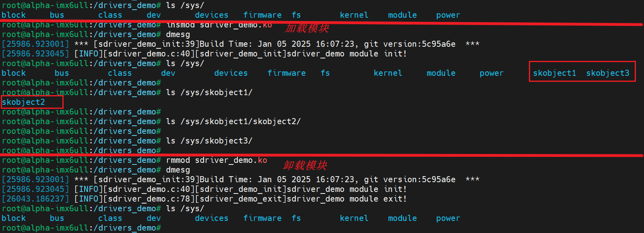
Task: Click "firmware" in the row containing skobject1
Action: [x=287, y=73]
